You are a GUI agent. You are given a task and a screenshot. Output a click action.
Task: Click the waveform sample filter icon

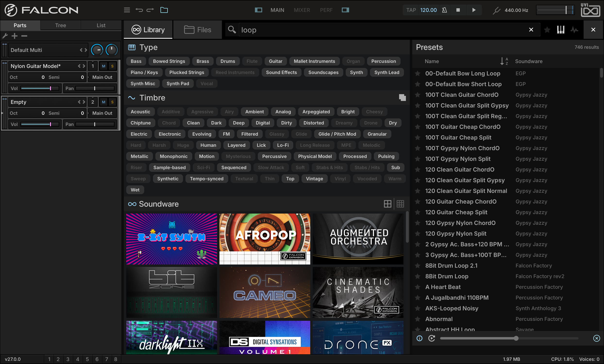[574, 30]
